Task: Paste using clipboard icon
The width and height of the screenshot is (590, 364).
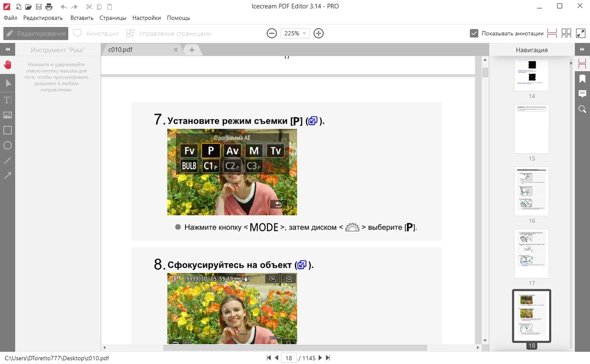Action: [109, 6]
